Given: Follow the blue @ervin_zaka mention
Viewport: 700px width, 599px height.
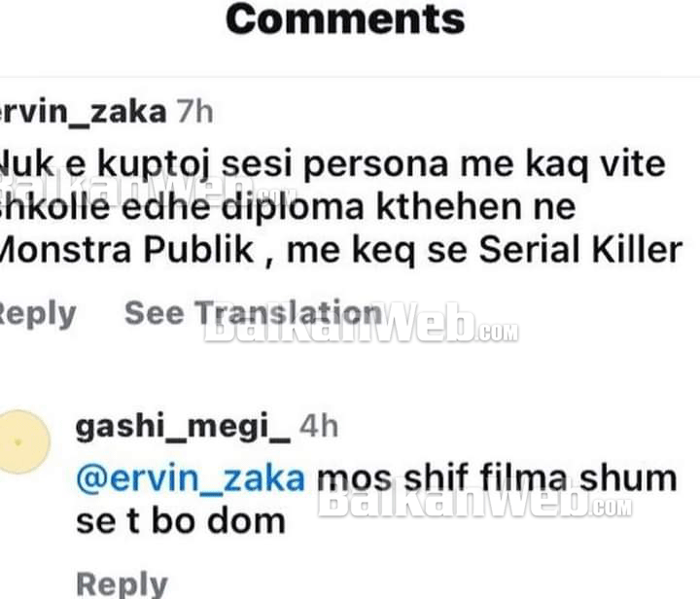Looking at the screenshot, I should pos(191,479).
